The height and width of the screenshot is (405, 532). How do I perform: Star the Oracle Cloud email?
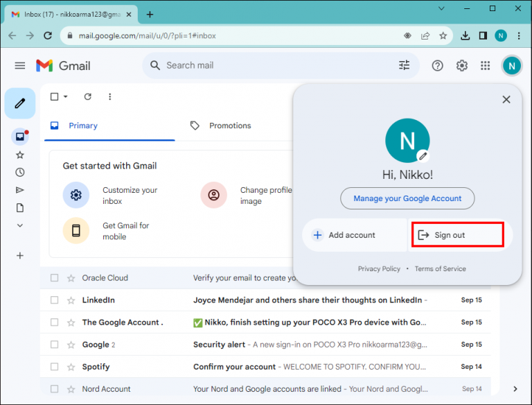tap(71, 278)
